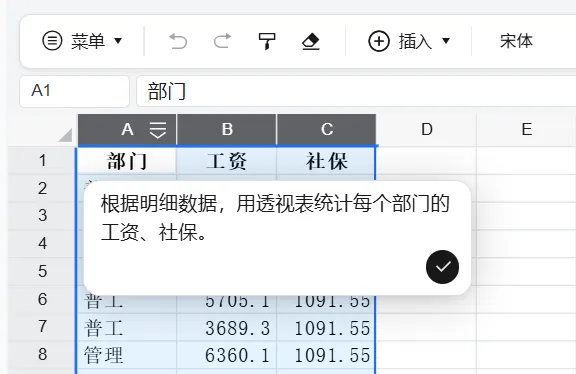Select cell with value 6360.1

coord(226,355)
